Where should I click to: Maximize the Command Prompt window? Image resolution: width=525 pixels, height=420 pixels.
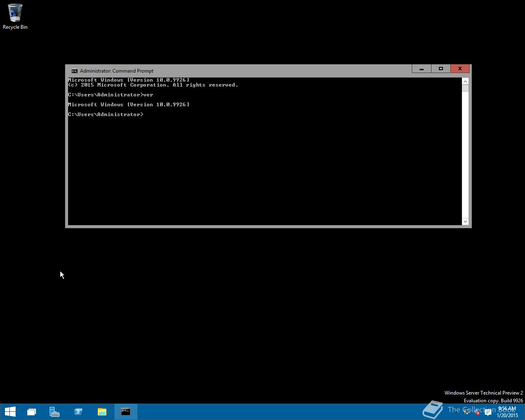pos(441,69)
